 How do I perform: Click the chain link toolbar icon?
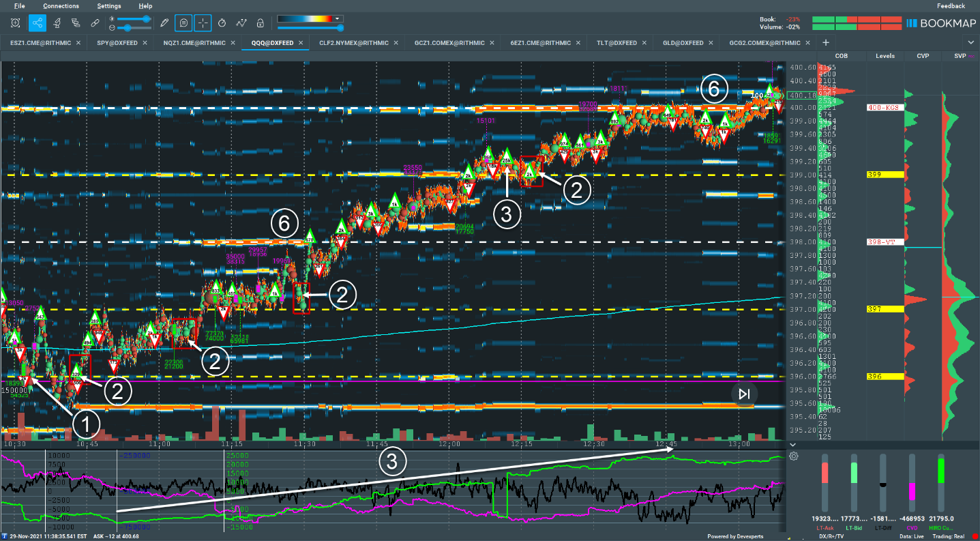[95, 23]
